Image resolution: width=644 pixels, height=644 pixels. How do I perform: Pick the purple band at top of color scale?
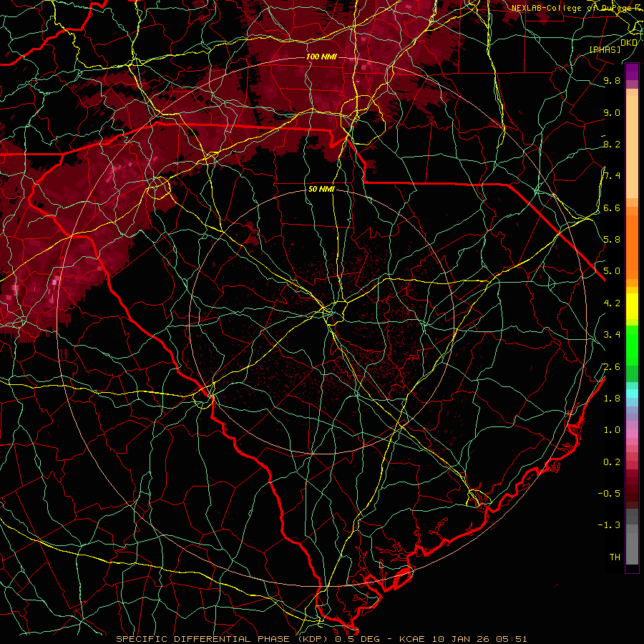tap(632, 72)
